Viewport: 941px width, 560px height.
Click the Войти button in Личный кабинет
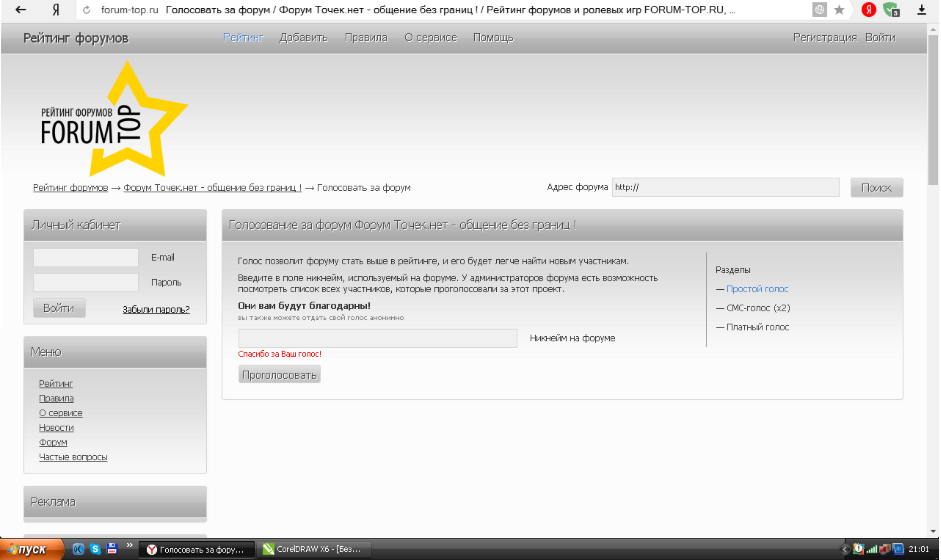pyautogui.click(x=59, y=308)
